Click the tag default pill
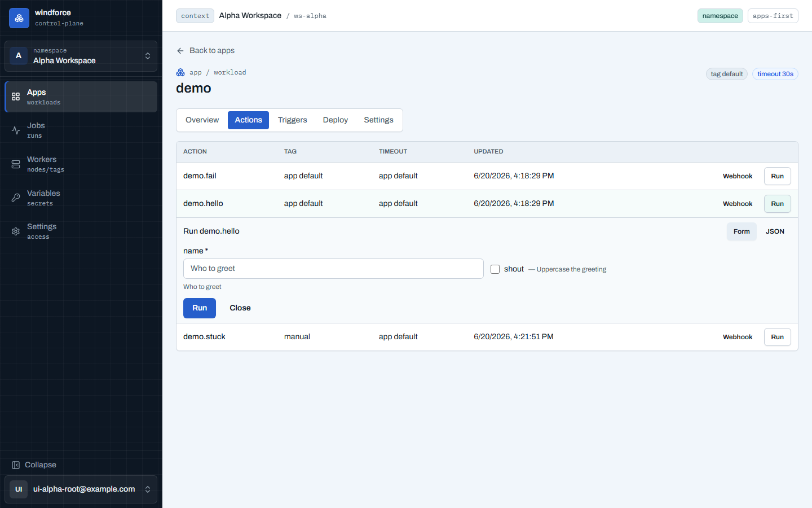 point(727,74)
